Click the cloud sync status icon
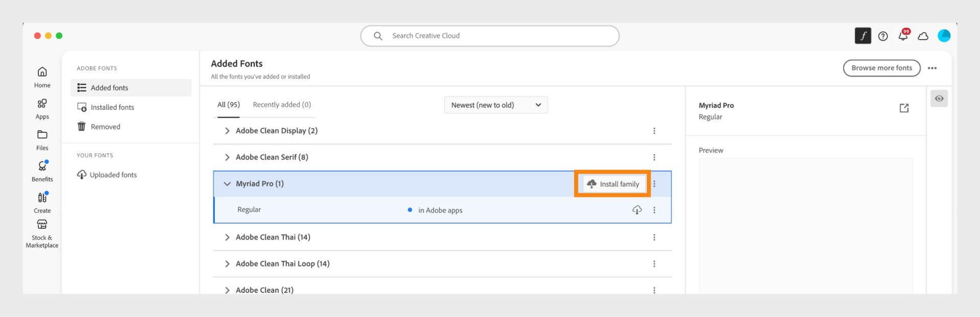 tap(923, 36)
